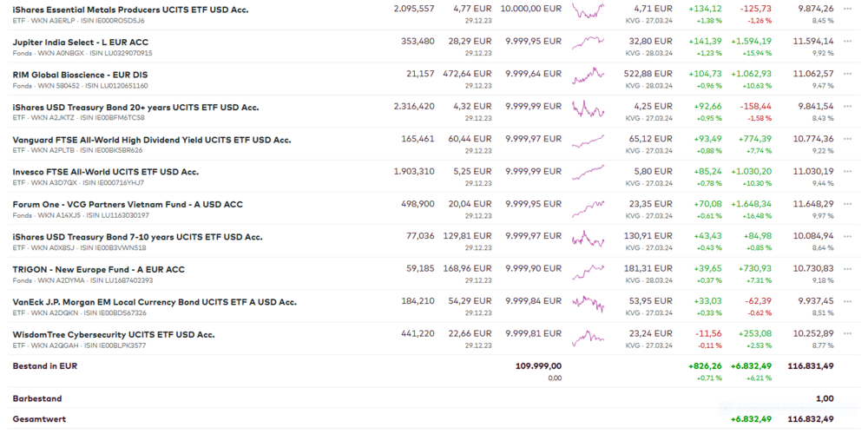Open row menu for Vanguard FTSE All-World High Dividend
The height and width of the screenshot is (434, 868).
[x=847, y=139]
